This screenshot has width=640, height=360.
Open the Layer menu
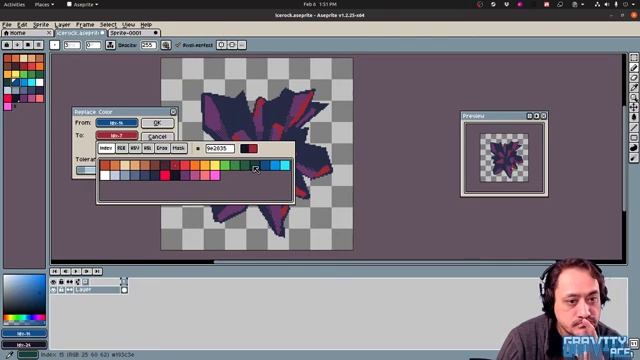(x=62, y=24)
